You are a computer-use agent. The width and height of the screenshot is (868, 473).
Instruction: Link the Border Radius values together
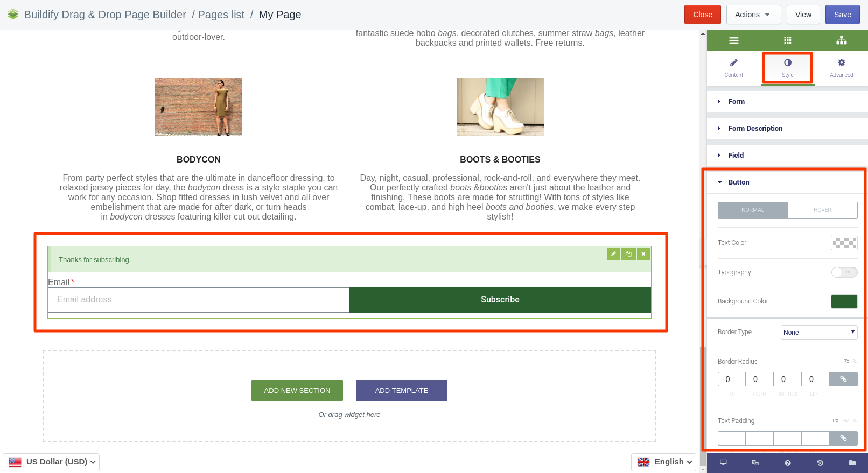coord(843,379)
